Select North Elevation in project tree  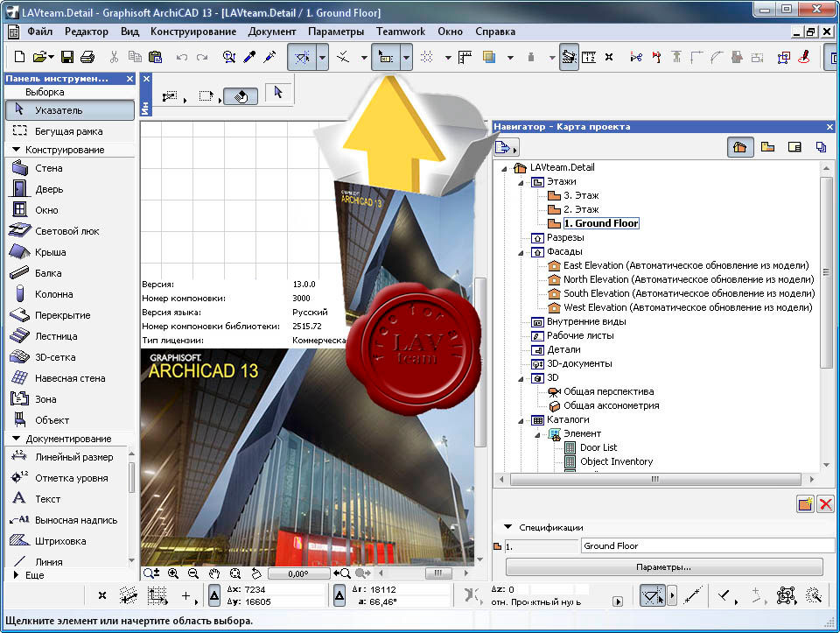click(688, 279)
